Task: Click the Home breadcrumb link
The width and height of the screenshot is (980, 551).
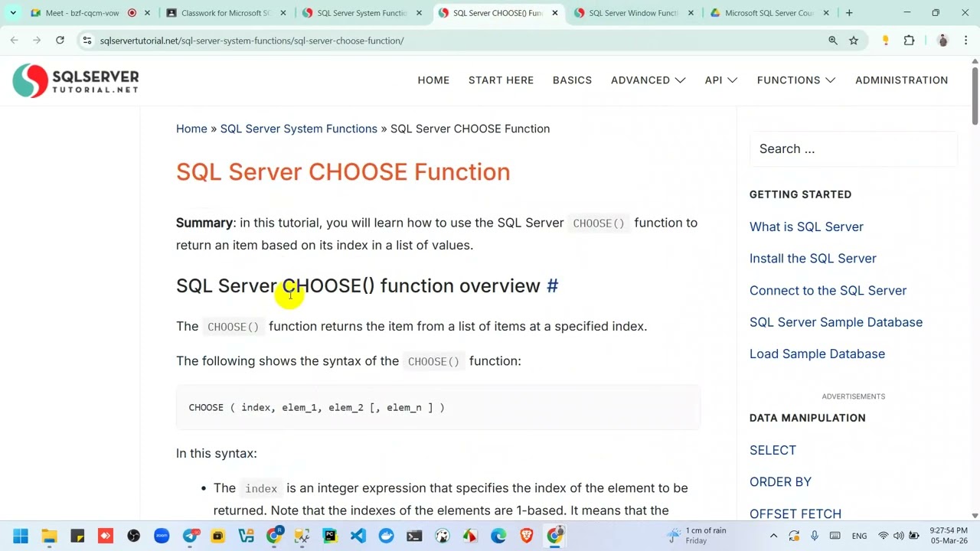Action: click(191, 129)
